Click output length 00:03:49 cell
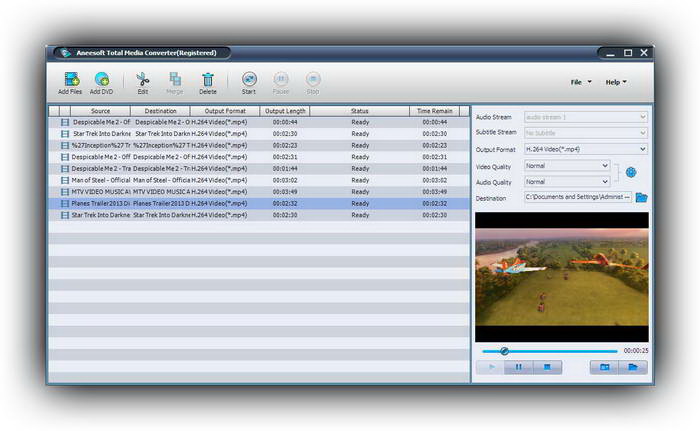The height and width of the screenshot is (431, 700). 285,192
